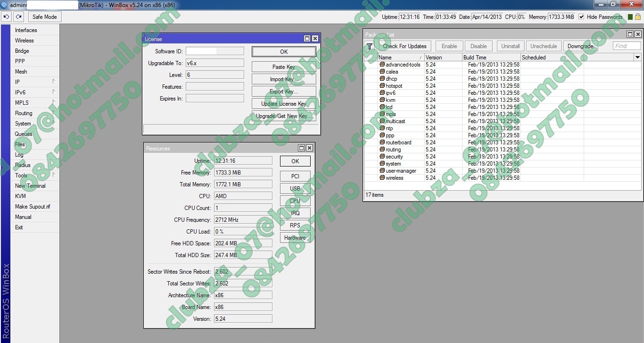644x343 pixels.
Task: Click the IRQ button in Resources
Action: 295,213
